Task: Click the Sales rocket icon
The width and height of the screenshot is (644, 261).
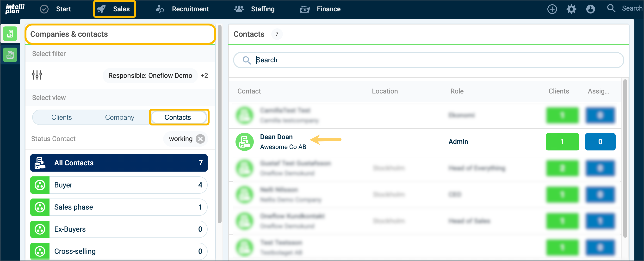Action: click(101, 9)
